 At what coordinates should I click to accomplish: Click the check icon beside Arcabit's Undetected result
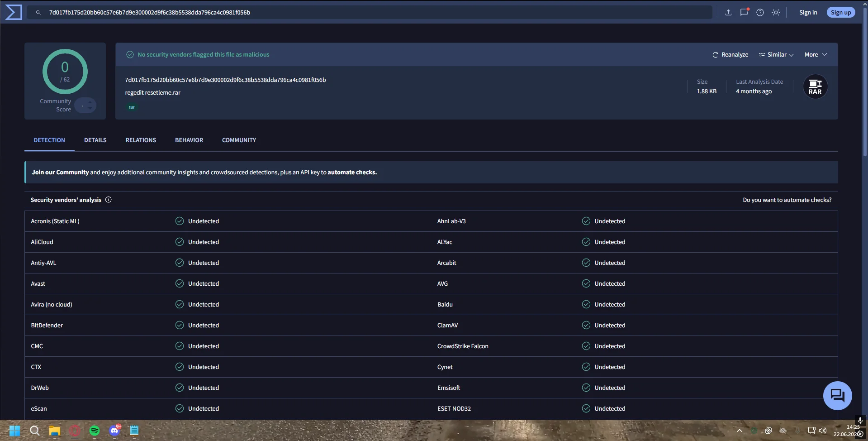pos(586,263)
